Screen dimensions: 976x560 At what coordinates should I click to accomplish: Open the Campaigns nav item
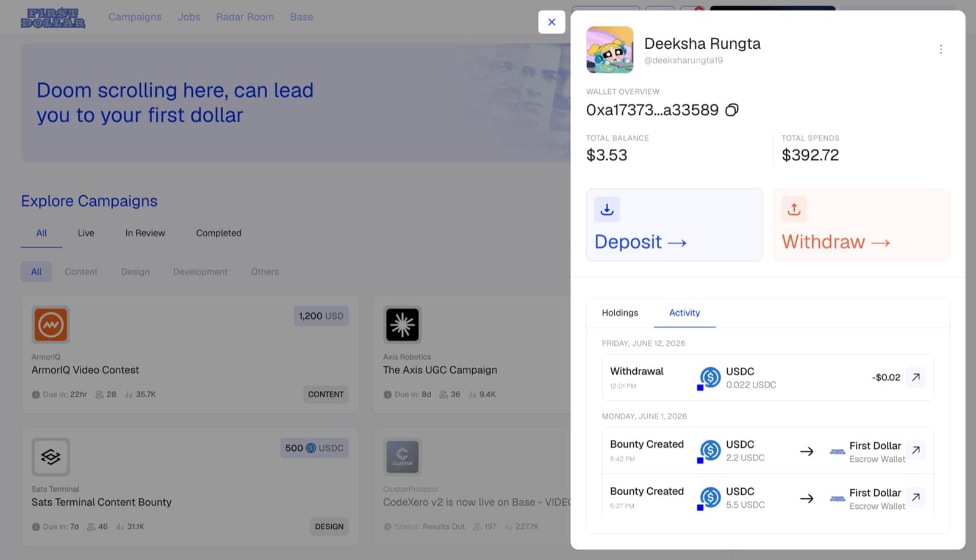(135, 17)
